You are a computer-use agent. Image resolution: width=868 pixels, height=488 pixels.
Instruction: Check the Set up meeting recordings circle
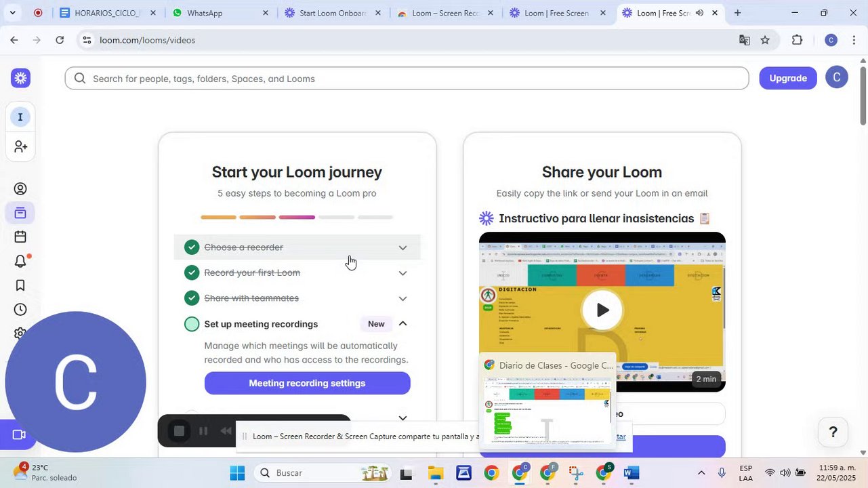pos(192,324)
